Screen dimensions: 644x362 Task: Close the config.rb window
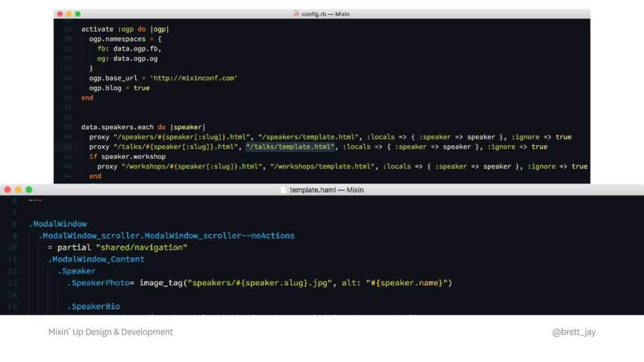(x=60, y=14)
